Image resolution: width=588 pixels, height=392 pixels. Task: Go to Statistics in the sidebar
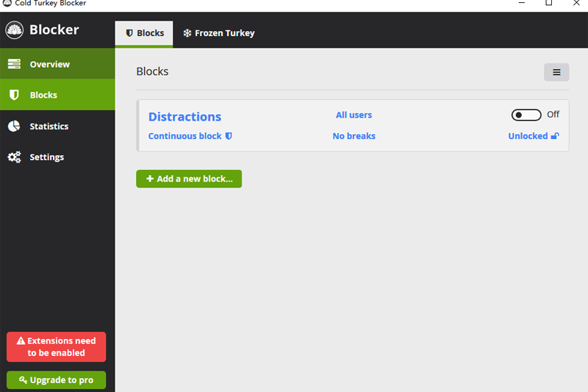(49, 126)
